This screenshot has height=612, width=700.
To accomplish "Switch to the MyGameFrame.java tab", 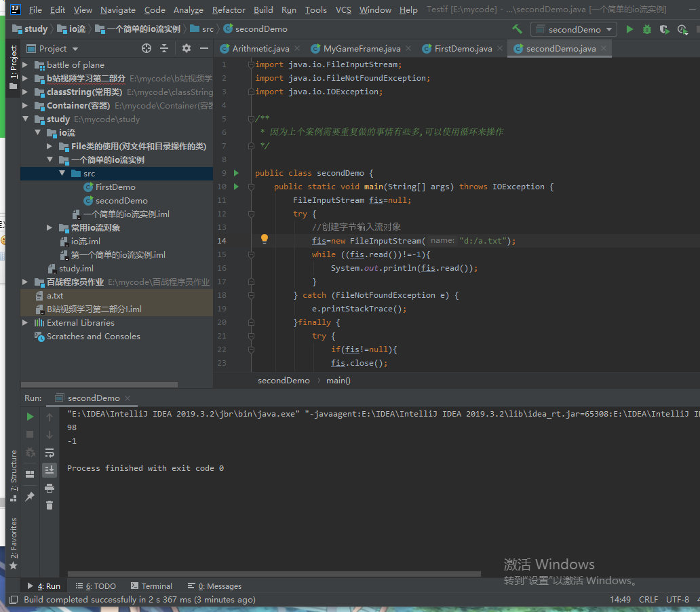I will coord(361,48).
